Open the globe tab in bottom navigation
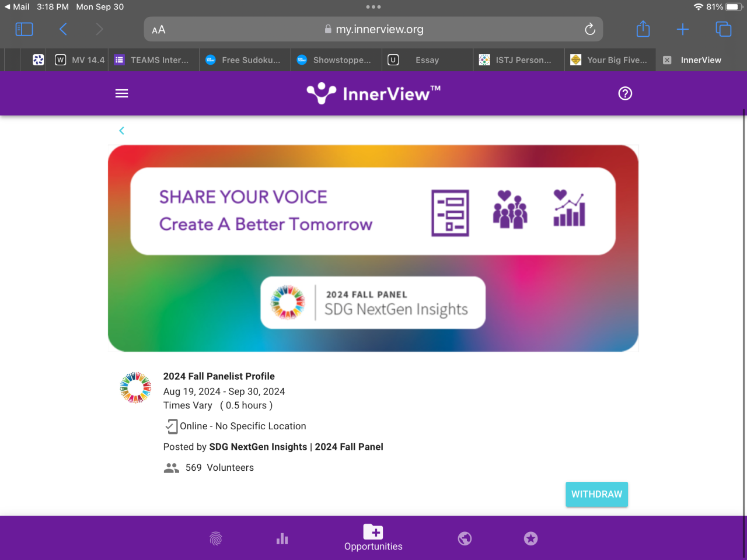This screenshot has height=560, width=747. (465, 538)
